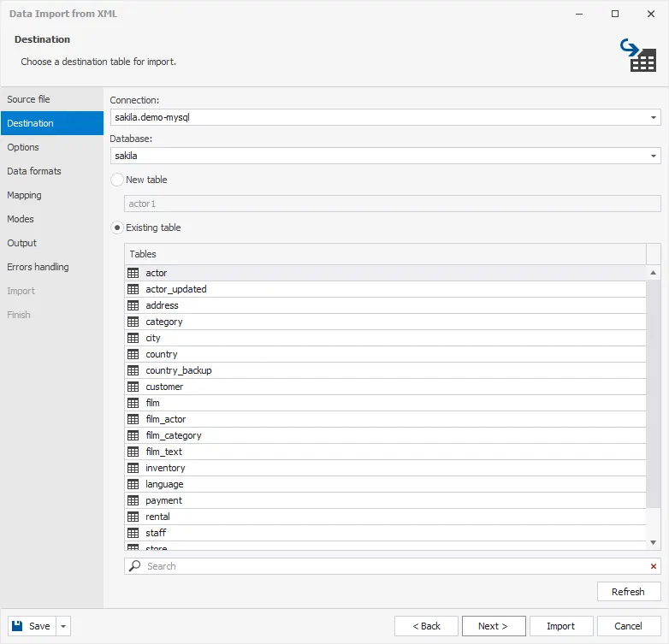Go to the Mapping page

tap(24, 195)
